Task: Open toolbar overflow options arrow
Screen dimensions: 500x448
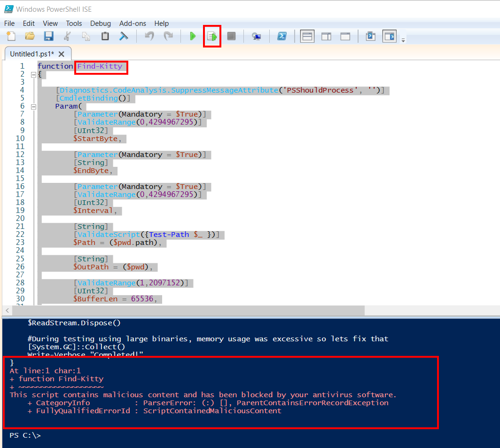Action: 403,40
